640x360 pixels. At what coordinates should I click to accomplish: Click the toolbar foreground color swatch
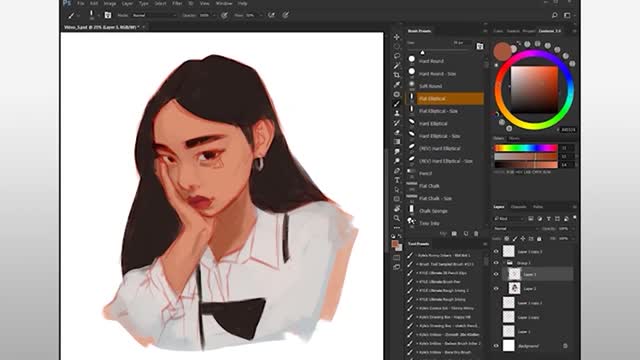pyautogui.click(x=395, y=244)
